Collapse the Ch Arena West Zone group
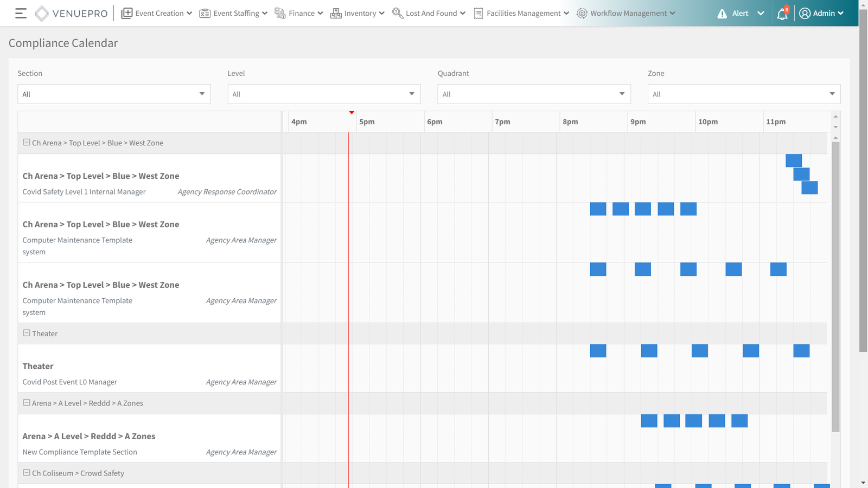Screen dimensions: 868x488 click(x=27, y=143)
